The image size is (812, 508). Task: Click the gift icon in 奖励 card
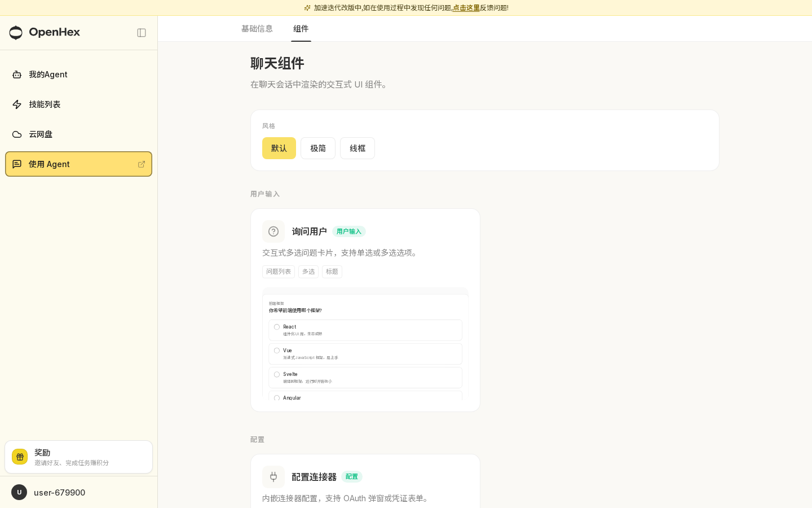pyautogui.click(x=20, y=457)
